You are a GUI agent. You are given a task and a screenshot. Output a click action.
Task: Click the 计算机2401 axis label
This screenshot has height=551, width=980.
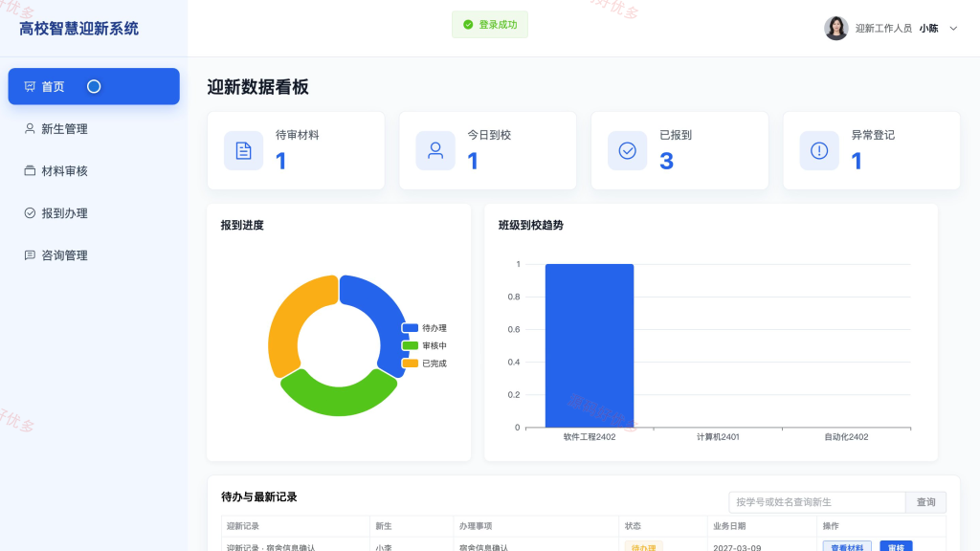click(718, 436)
